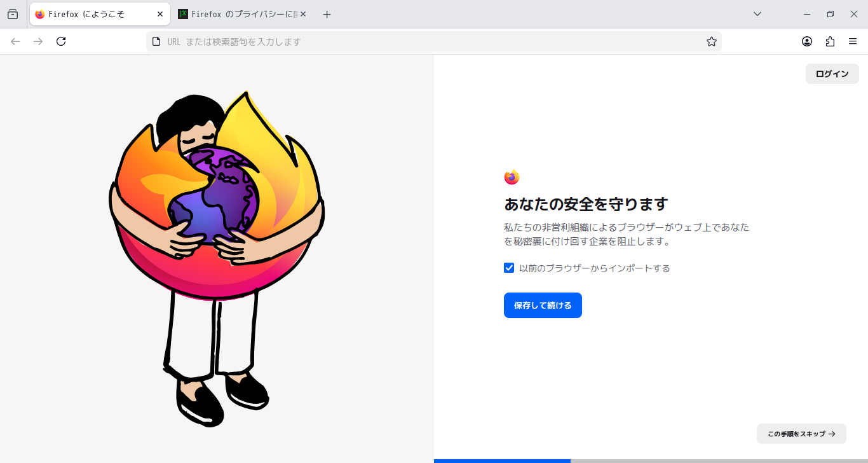The width and height of the screenshot is (868, 463).
Task: Open the Firefox View icon in tab bar
Action: pos(13,14)
